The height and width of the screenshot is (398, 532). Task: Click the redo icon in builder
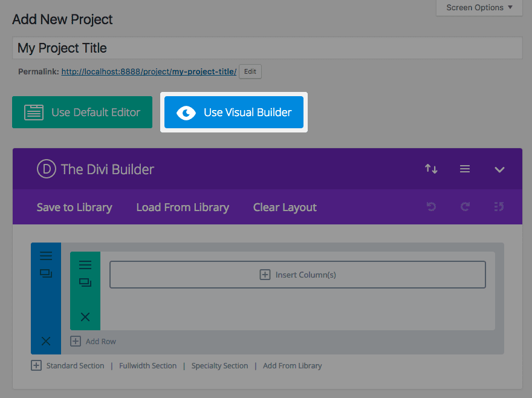pyautogui.click(x=465, y=207)
